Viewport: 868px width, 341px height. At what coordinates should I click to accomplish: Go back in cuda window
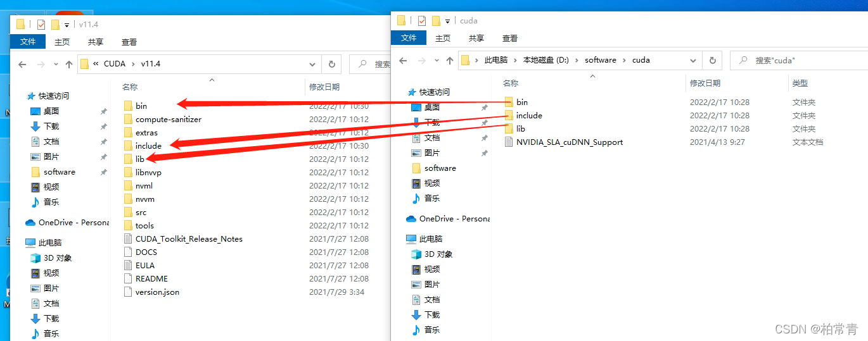tap(403, 60)
